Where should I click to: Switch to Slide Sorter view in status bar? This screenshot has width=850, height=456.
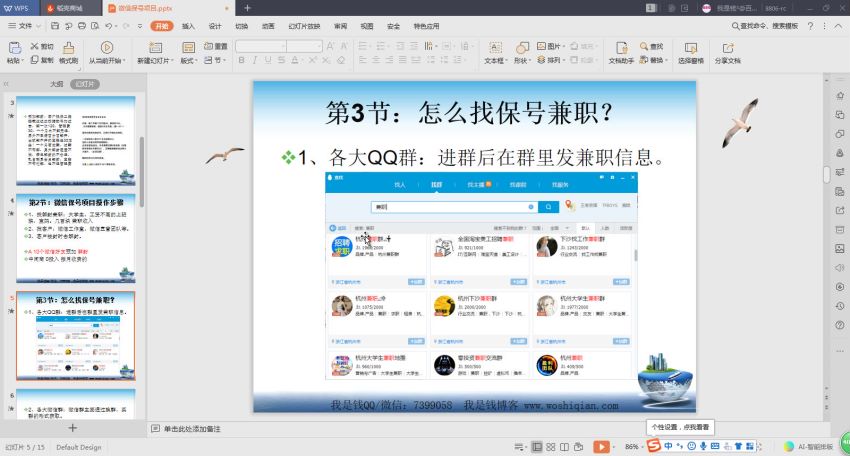tap(551, 447)
